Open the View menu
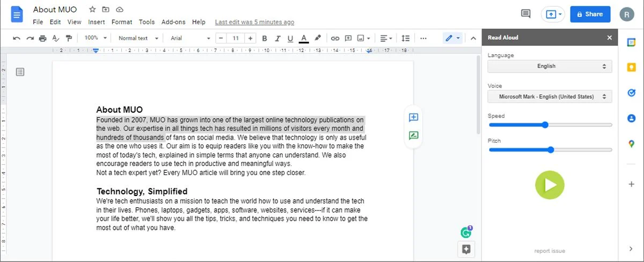The width and height of the screenshot is (644, 262). tap(75, 22)
